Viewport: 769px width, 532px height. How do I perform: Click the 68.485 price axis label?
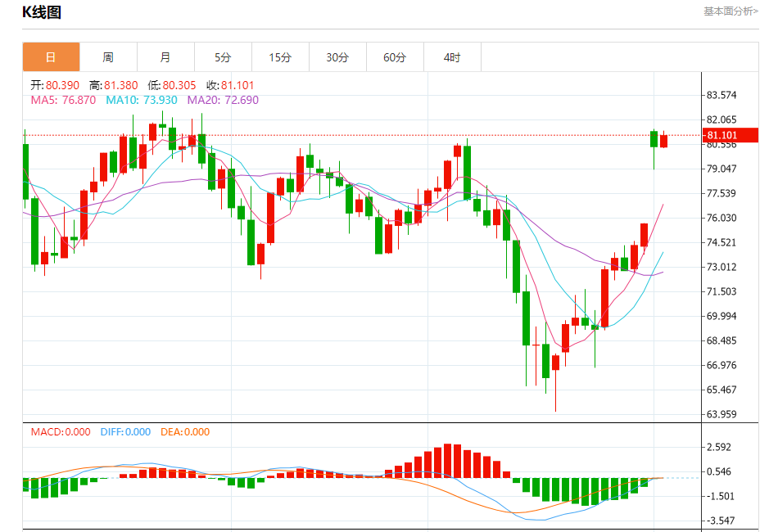722,340
